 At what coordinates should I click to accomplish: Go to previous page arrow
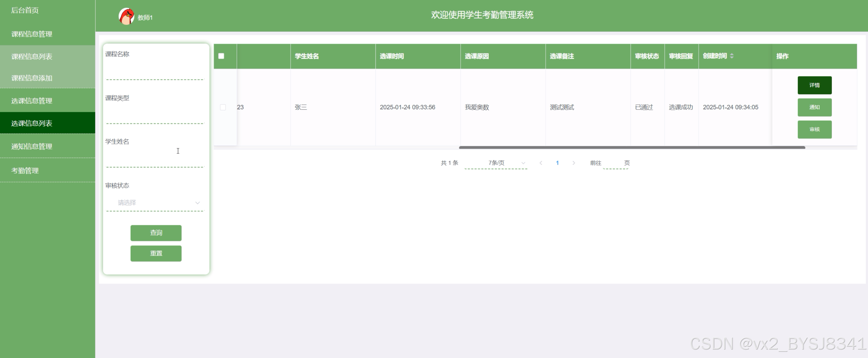tap(541, 163)
